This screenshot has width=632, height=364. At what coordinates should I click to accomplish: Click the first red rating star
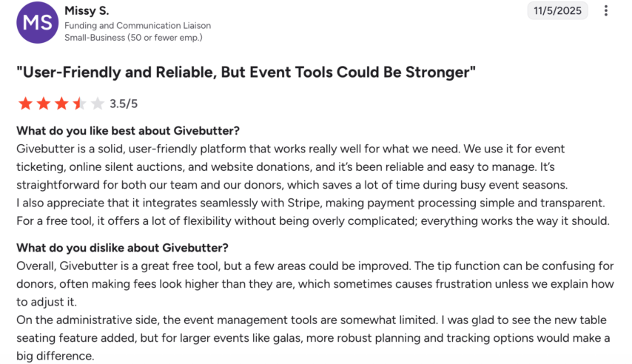[25, 104]
